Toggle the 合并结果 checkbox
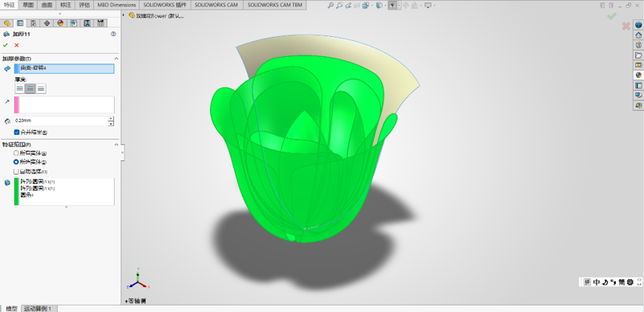644x312 pixels. 16,132
